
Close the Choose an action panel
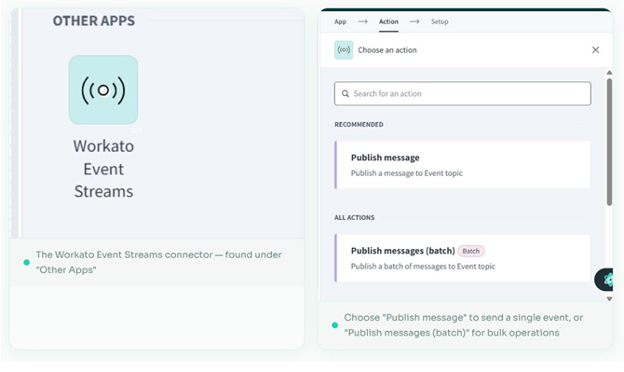click(x=595, y=50)
